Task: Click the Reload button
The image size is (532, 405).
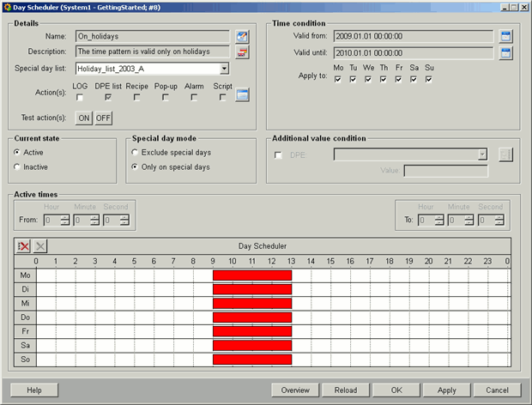Action: point(346,390)
